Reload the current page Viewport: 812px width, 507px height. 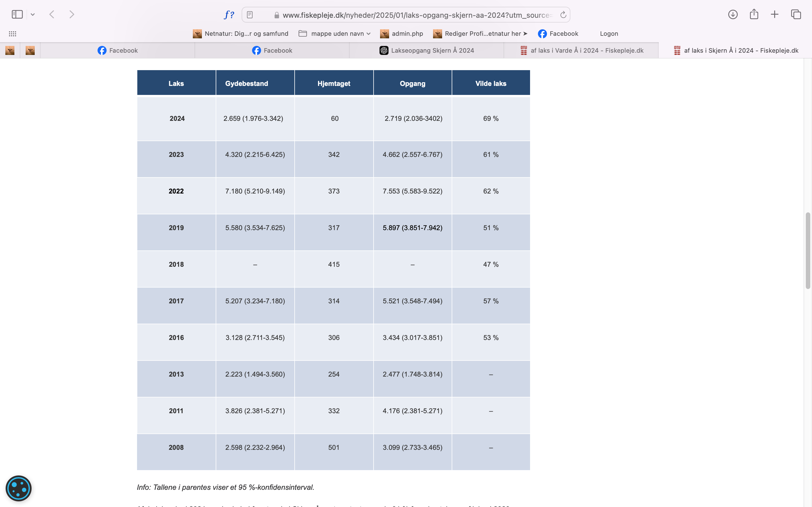(x=563, y=15)
